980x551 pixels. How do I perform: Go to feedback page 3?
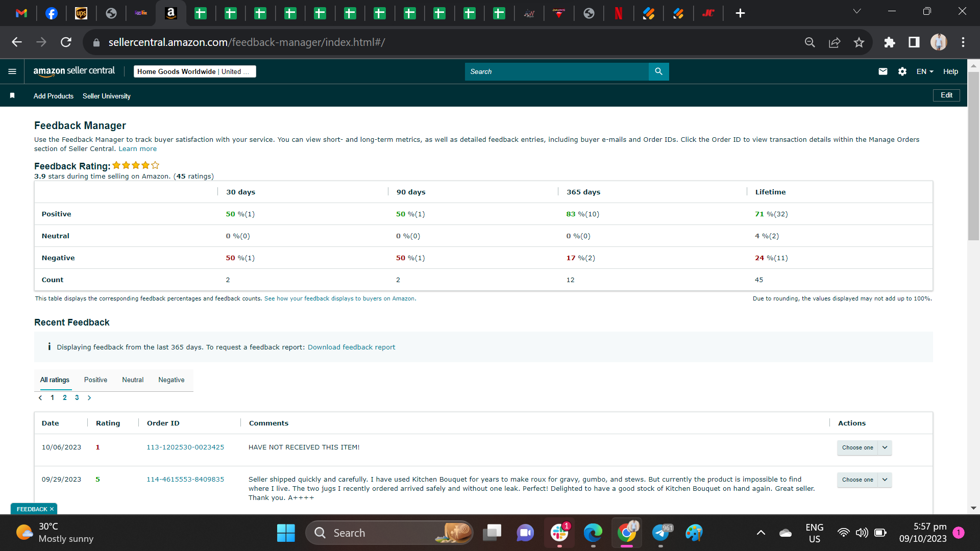point(77,397)
